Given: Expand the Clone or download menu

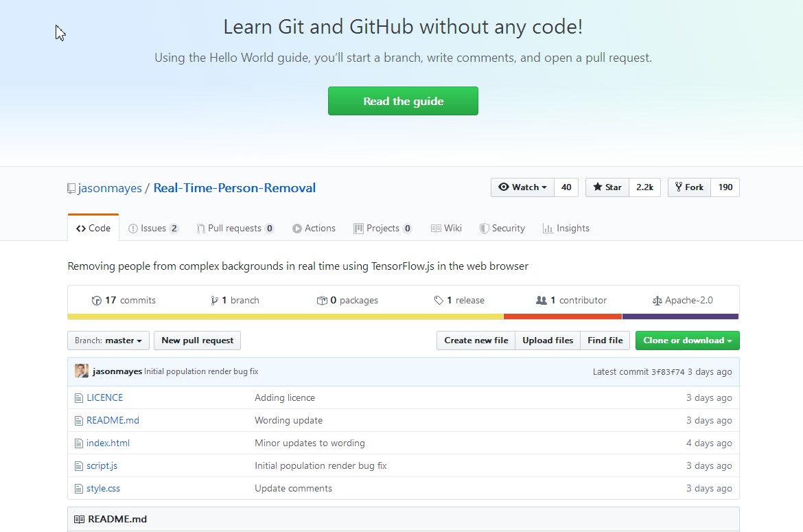Looking at the screenshot, I should click(687, 340).
